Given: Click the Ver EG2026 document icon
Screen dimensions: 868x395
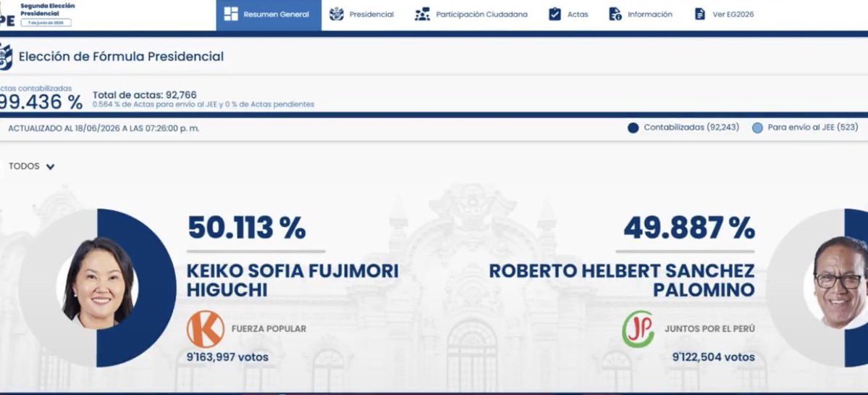Looking at the screenshot, I should [x=700, y=14].
